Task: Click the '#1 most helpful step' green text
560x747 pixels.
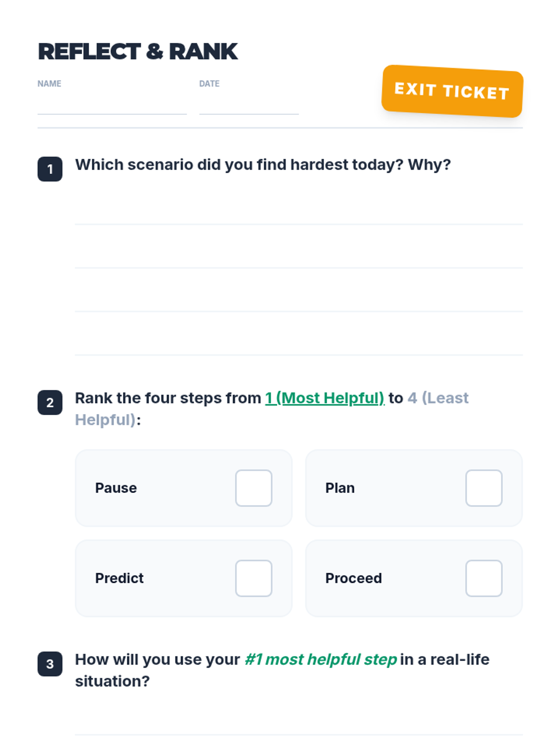Action: (x=321, y=659)
